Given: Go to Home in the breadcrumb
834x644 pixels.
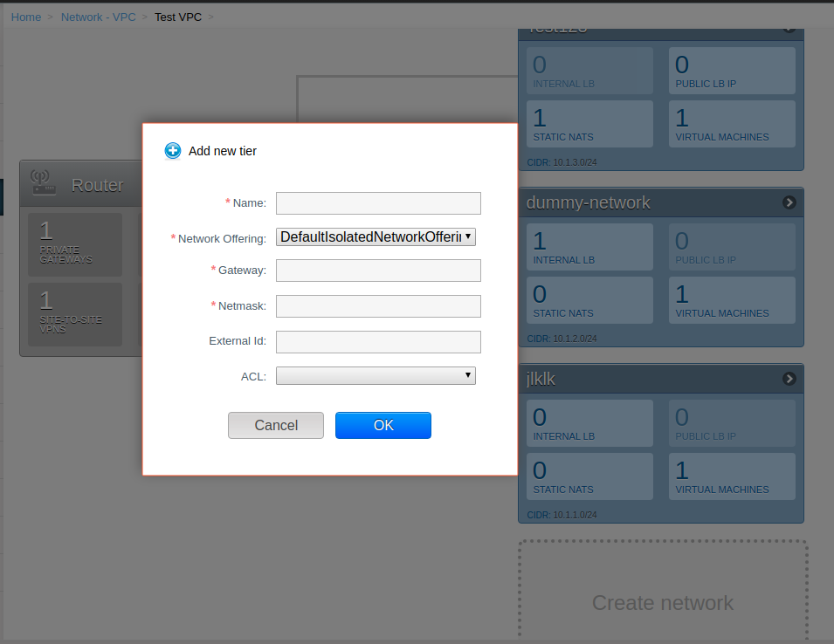Looking at the screenshot, I should tap(26, 17).
